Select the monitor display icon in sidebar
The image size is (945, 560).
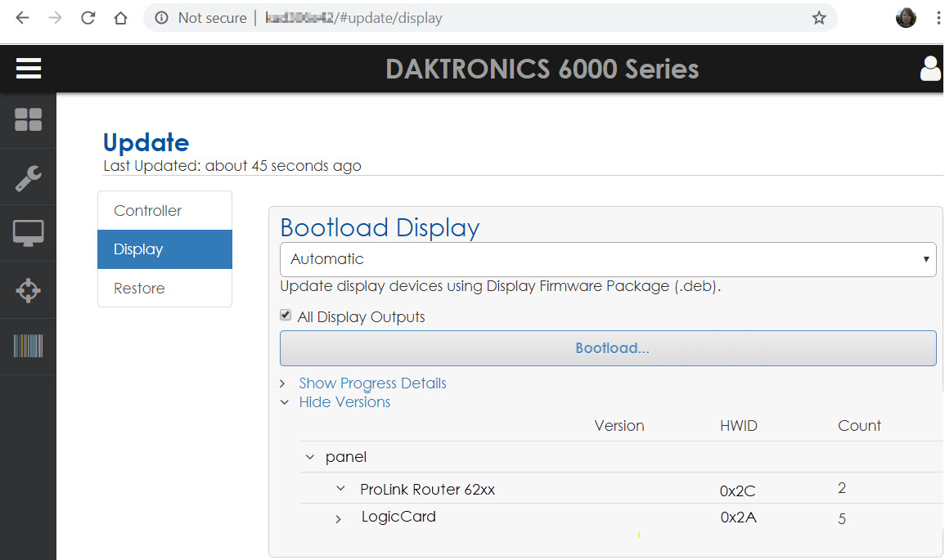[29, 233]
